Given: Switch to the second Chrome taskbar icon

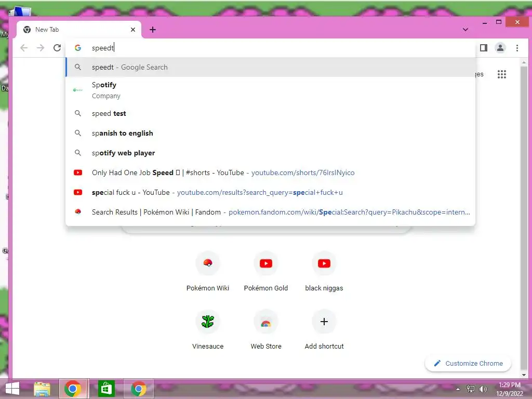Looking at the screenshot, I should 138,389.
